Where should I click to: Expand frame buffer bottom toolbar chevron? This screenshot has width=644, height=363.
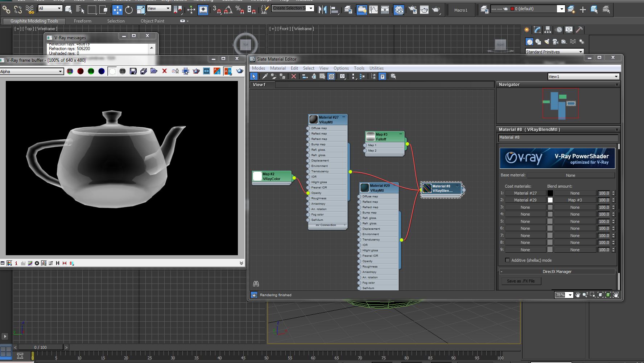click(241, 263)
